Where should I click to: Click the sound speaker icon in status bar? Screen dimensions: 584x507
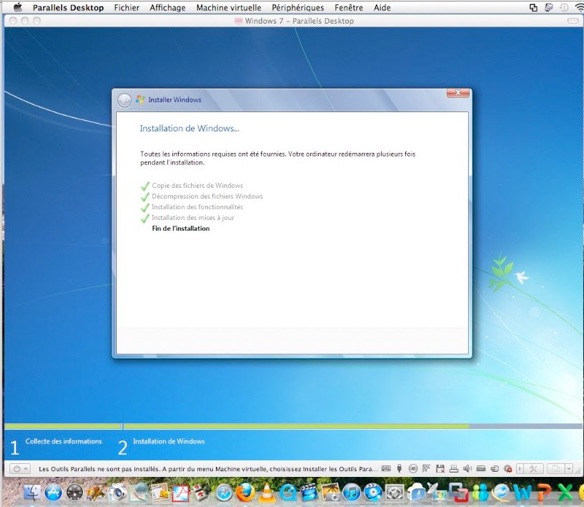tap(467, 469)
